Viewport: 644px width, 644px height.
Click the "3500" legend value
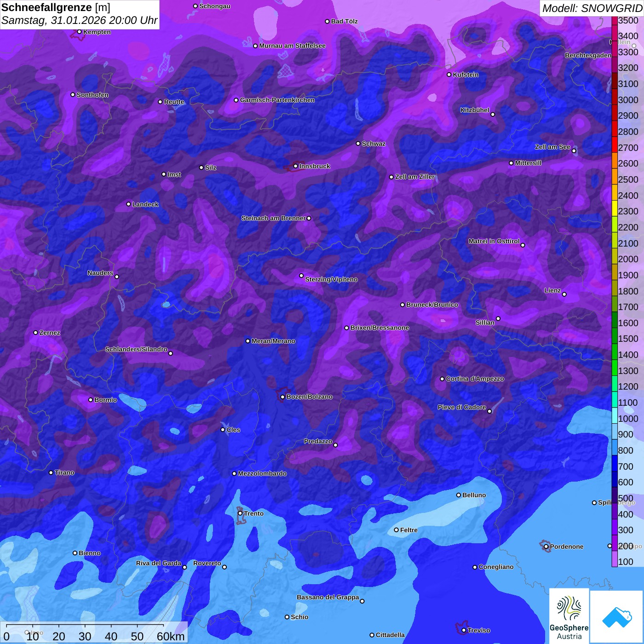(628, 20)
